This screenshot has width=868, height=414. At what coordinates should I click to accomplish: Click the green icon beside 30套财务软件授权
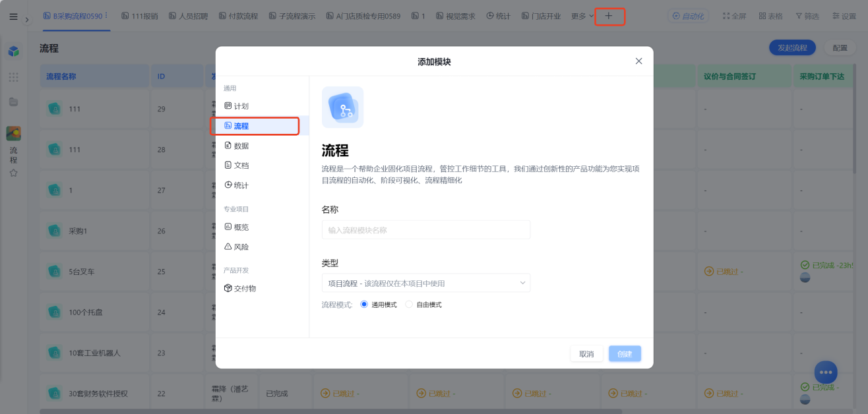pos(55,394)
